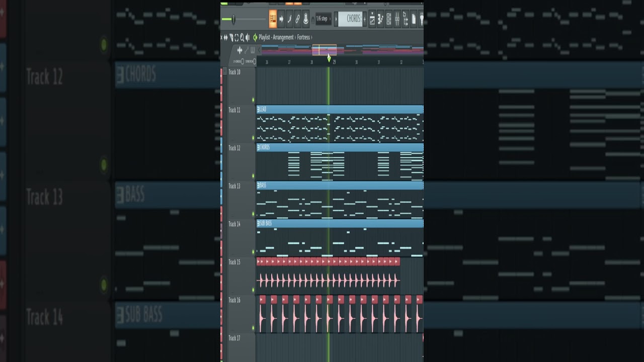Open the CHORDS clip menu icon
Image resolution: width=644 pixels, height=362 pixels.
[259, 147]
